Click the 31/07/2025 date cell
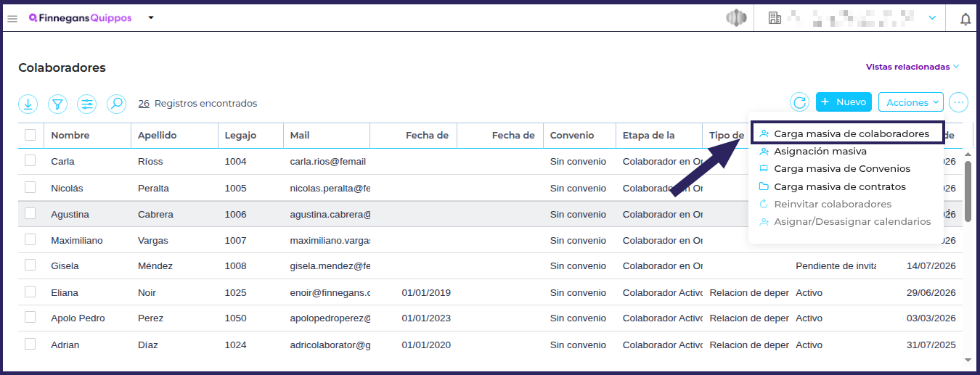 931,345
